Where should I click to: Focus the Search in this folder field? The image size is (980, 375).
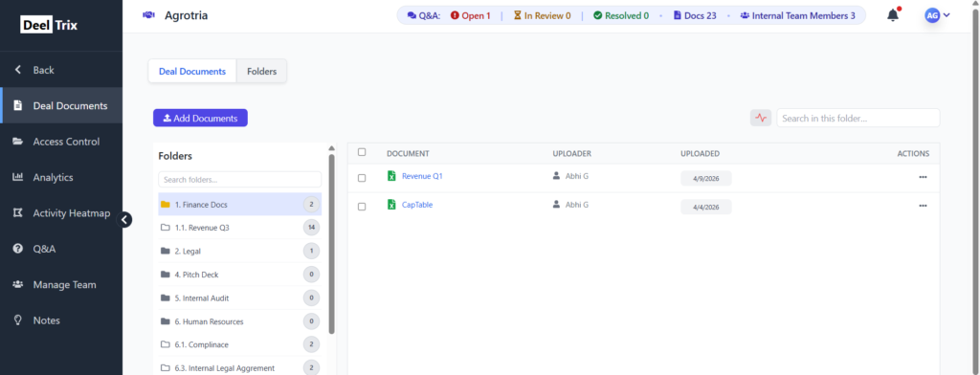858,118
